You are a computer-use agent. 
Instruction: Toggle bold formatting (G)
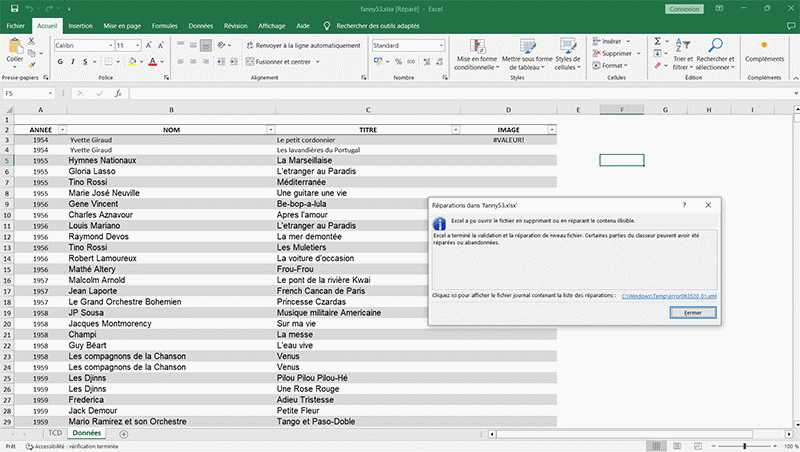click(60, 61)
